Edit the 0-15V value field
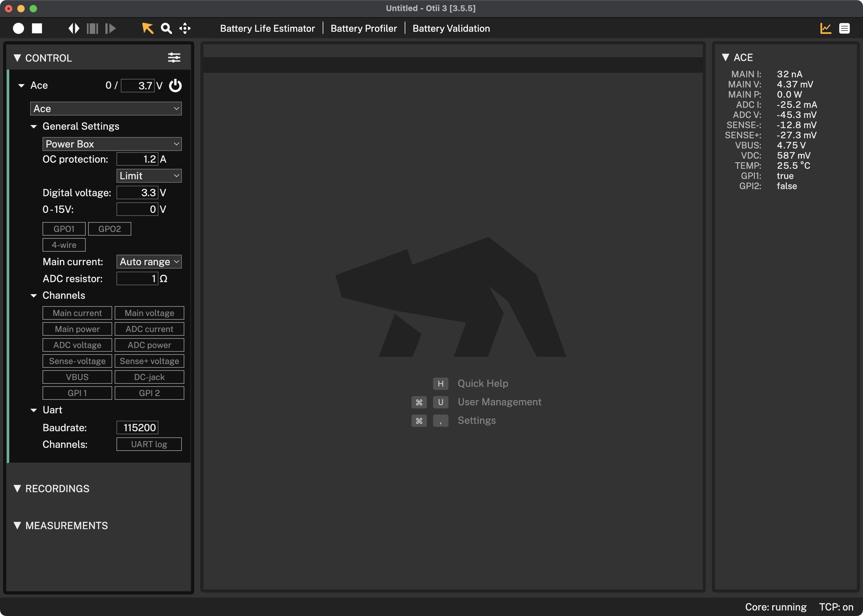 pyautogui.click(x=137, y=209)
